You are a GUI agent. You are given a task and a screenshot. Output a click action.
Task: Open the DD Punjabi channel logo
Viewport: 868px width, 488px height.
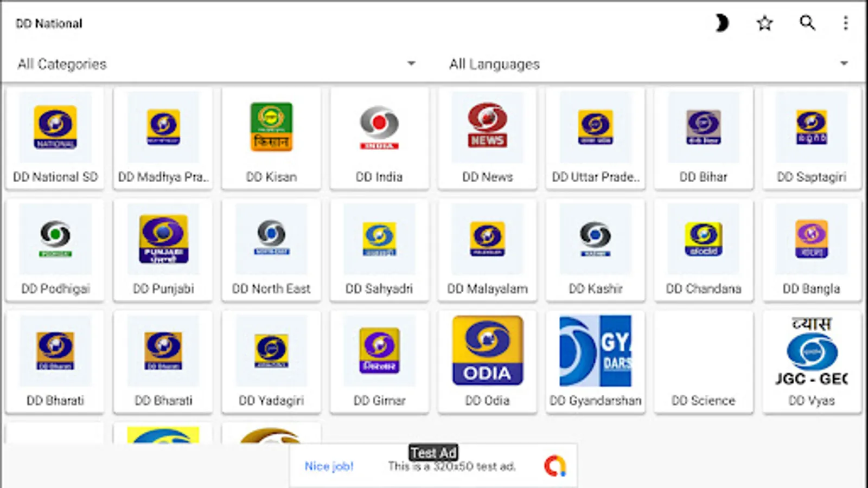coord(163,239)
